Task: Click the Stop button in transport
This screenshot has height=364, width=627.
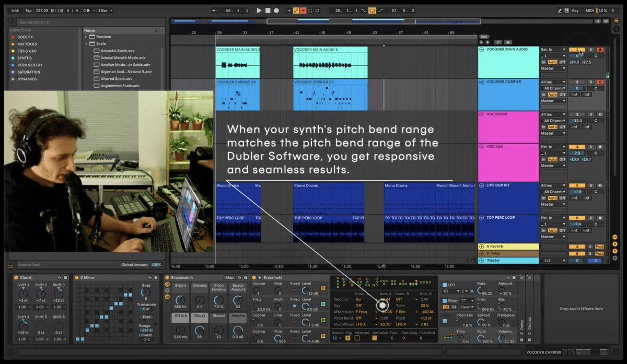Action: 268,10
